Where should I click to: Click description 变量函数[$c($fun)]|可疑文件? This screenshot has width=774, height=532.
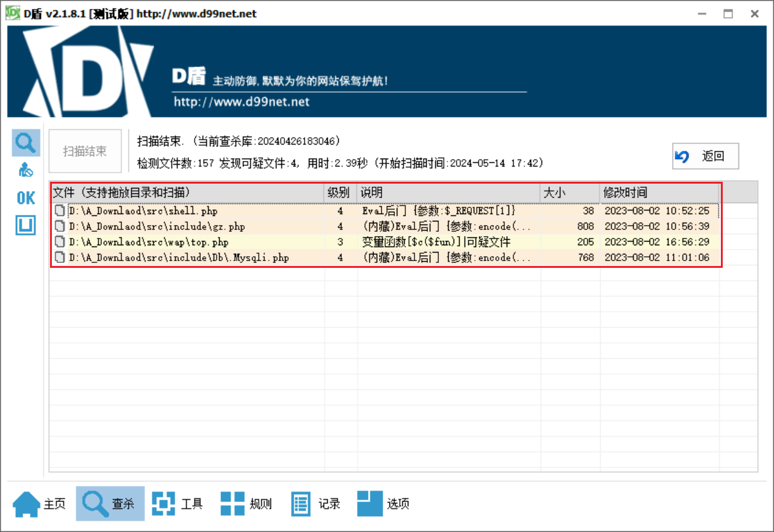(436, 242)
